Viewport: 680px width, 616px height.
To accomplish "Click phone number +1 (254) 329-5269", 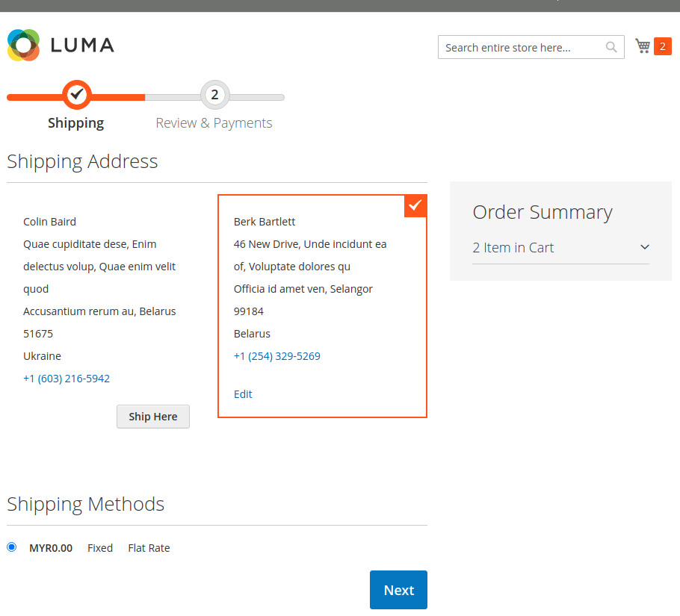I will pos(276,356).
